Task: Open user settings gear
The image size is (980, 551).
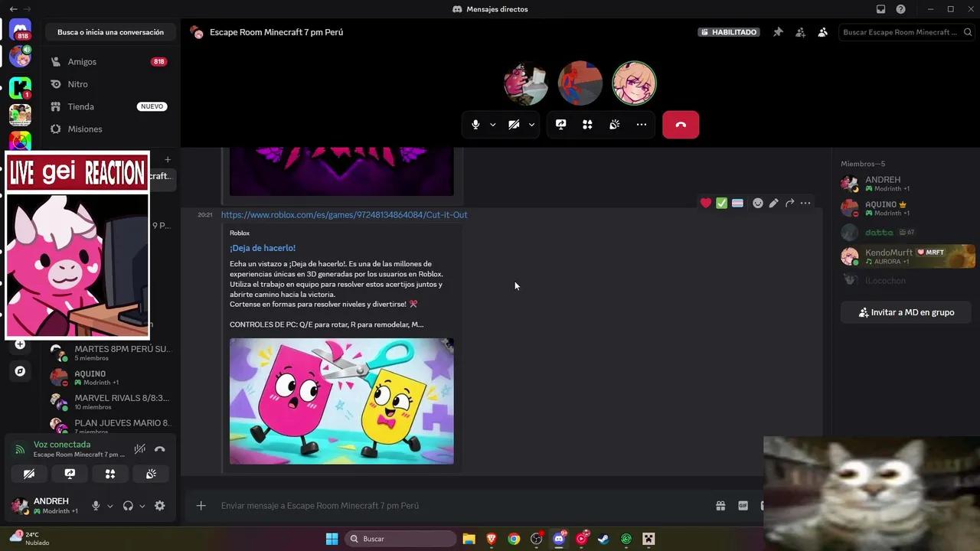Action: point(160,506)
